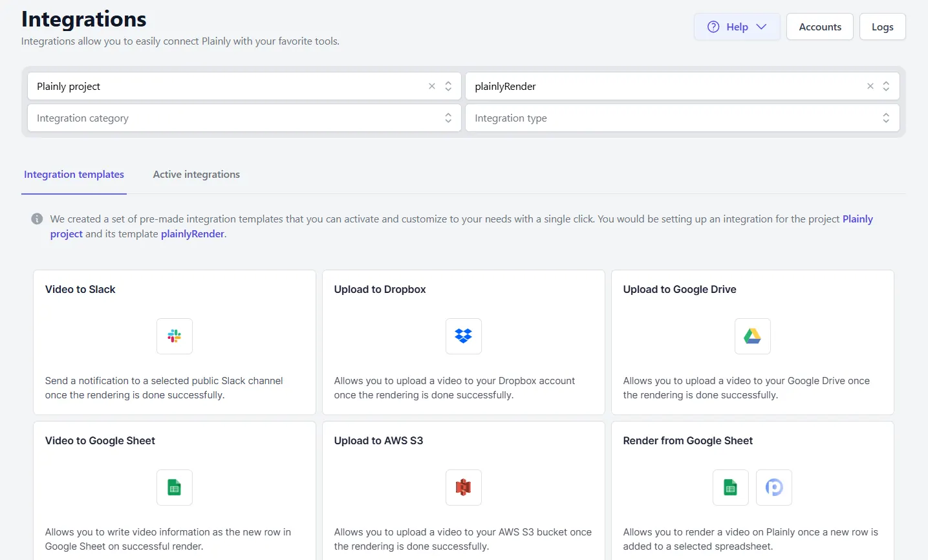
Task: Click the Google Drive card description text
Action: [746, 388]
